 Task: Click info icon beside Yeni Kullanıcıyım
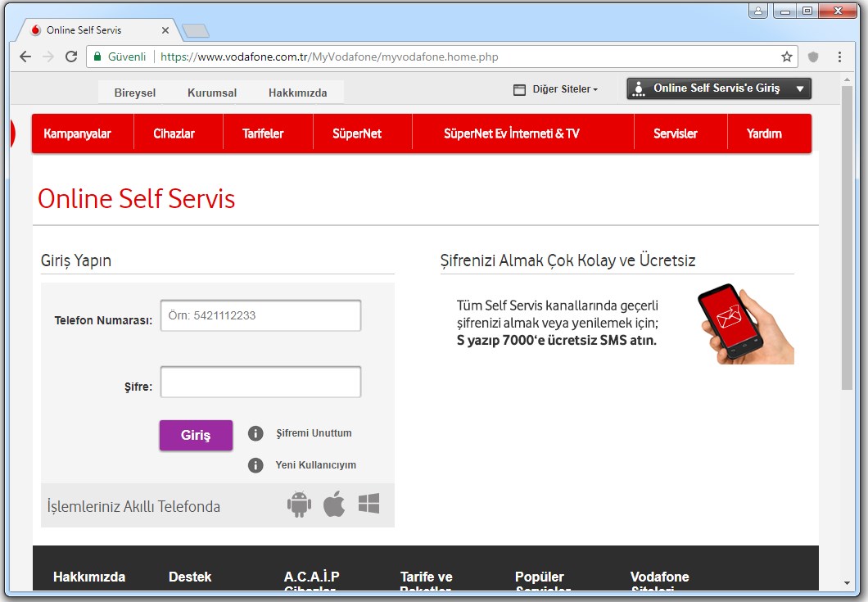click(x=255, y=465)
